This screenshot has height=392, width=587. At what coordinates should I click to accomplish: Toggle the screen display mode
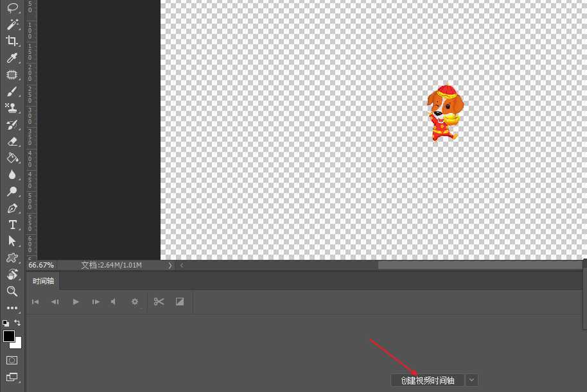click(x=12, y=377)
